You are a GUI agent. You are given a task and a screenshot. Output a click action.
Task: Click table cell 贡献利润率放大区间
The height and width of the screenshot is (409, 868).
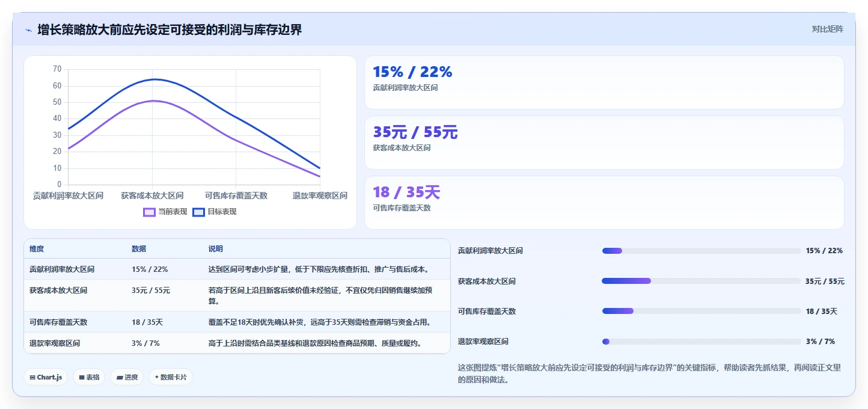(x=62, y=269)
